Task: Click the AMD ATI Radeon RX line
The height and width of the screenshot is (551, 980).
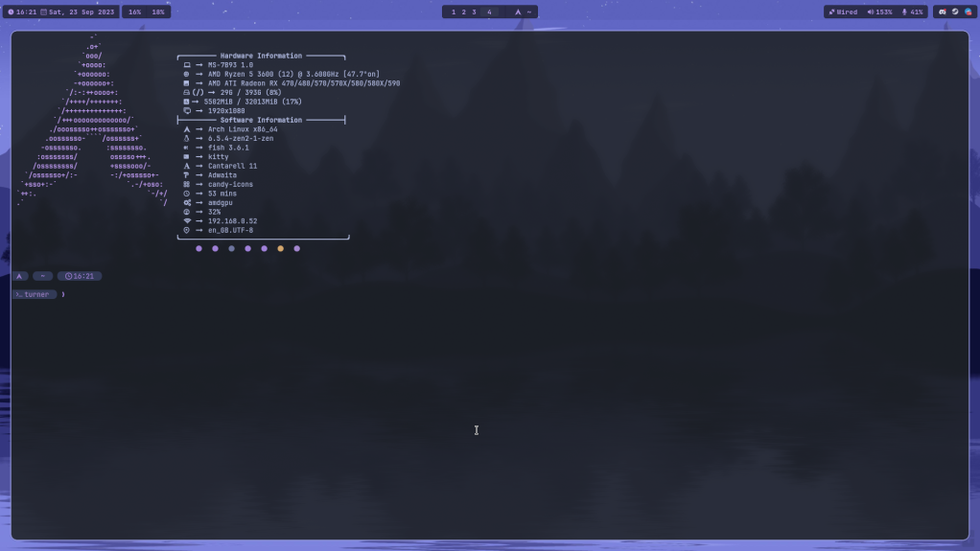Action: (x=304, y=83)
